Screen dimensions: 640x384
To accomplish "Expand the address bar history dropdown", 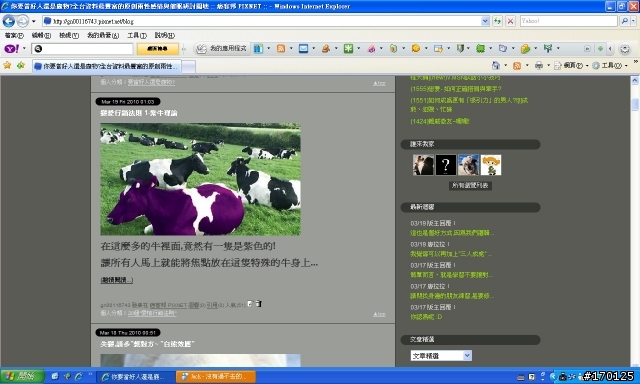I will [x=485, y=21].
